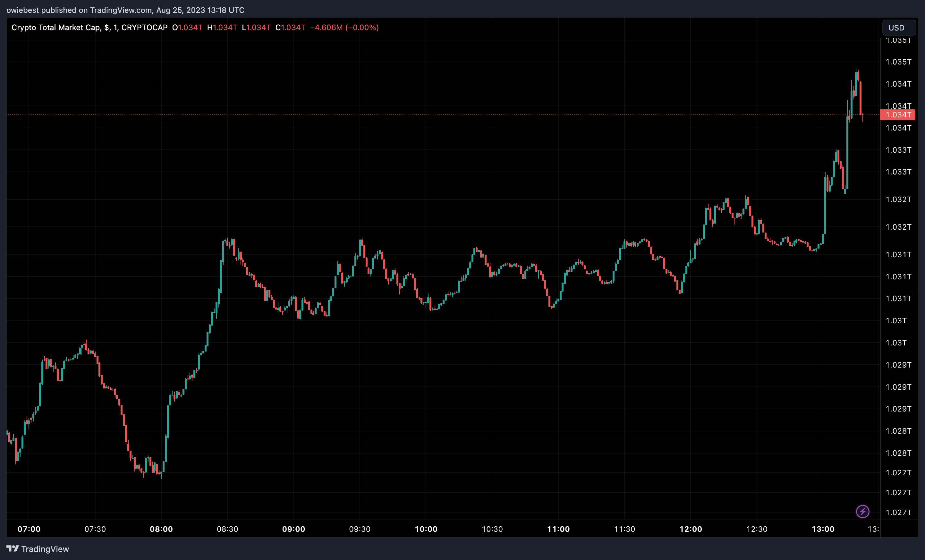Viewport: 925px width, 560px height.
Task: Click the 09:30 time axis label
Action: (360, 529)
